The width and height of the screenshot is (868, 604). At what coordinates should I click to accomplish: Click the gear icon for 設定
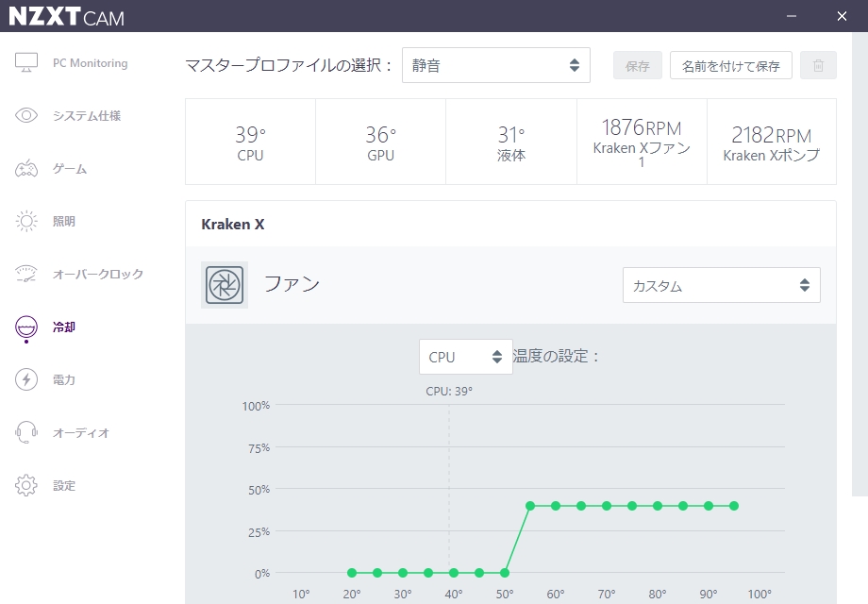pyautogui.click(x=26, y=485)
